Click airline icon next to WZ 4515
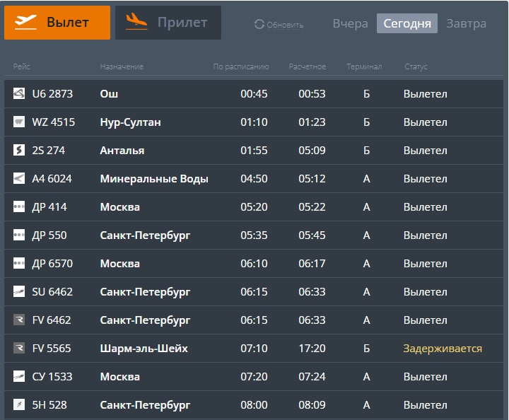 [x=19, y=122]
